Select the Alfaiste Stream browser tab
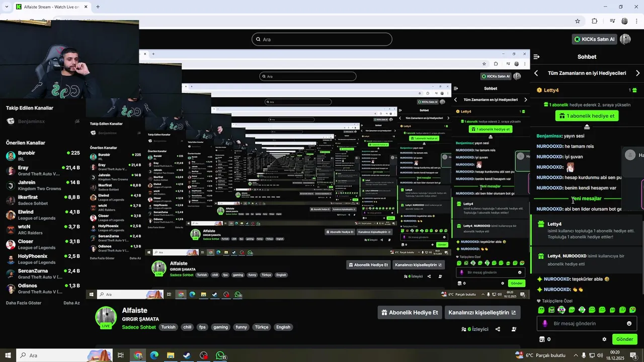The image size is (644, 362). [x=51, y=7]
